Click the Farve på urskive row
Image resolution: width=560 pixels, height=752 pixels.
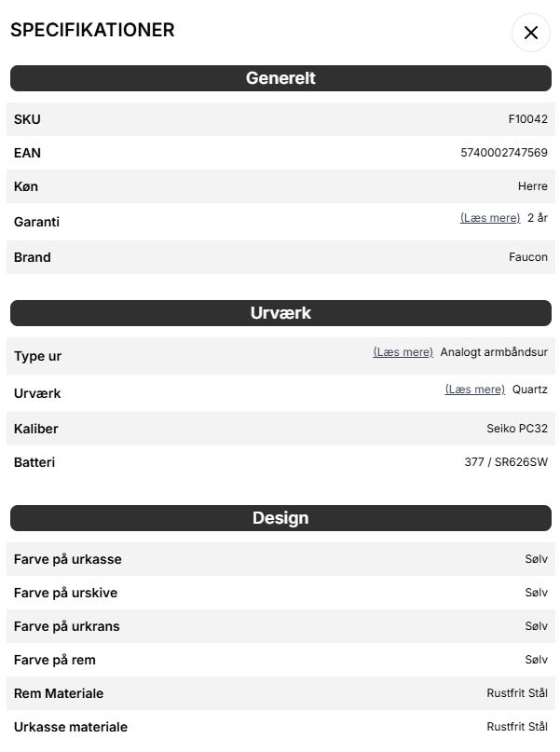pos(280,593)
